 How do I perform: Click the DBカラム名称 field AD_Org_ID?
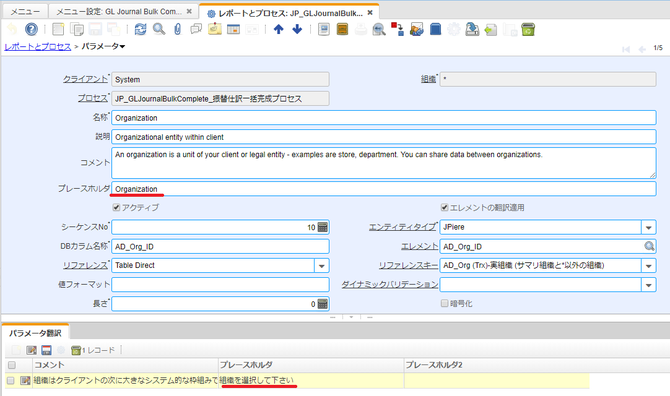coord(220,246)
